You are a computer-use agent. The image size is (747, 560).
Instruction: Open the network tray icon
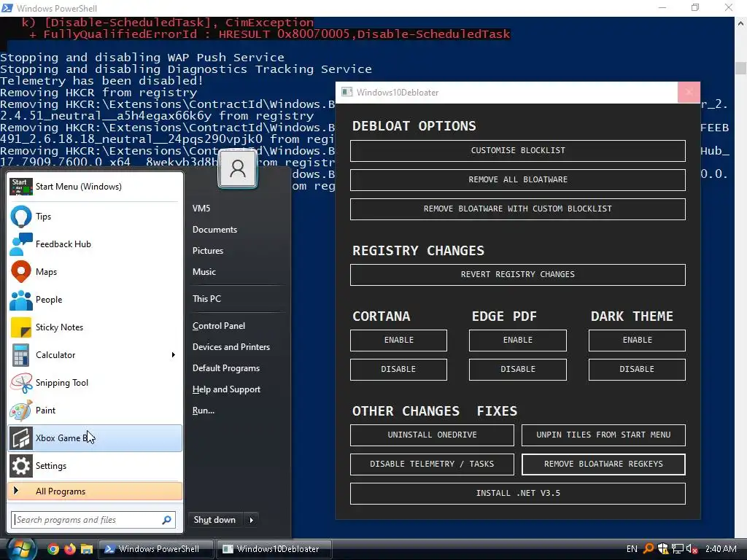tap(678, 549)
